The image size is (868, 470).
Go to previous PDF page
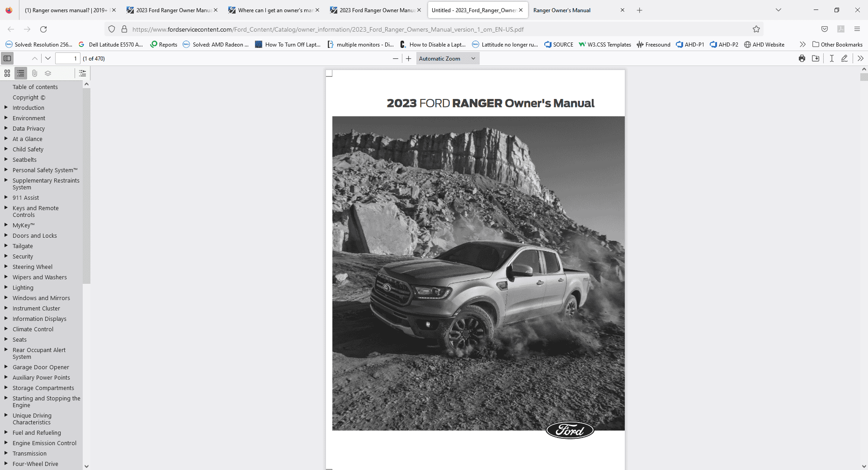34,58
